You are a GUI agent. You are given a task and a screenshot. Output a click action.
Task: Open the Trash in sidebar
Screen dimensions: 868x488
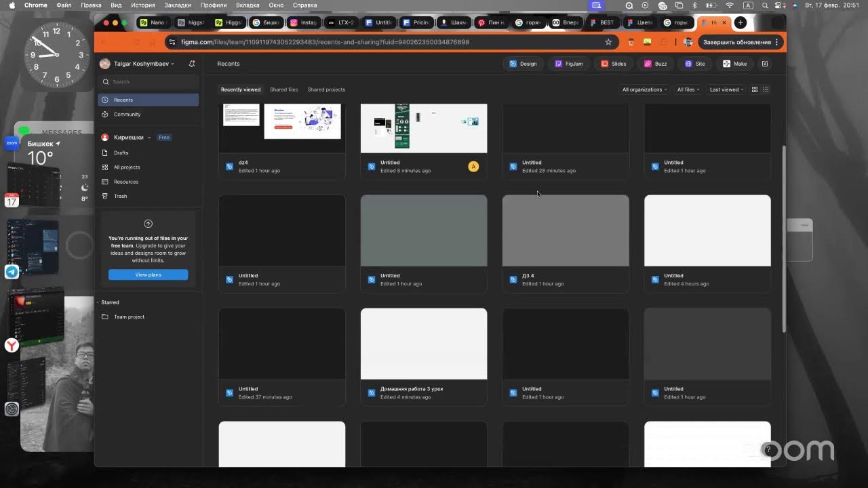click(149, 196)
